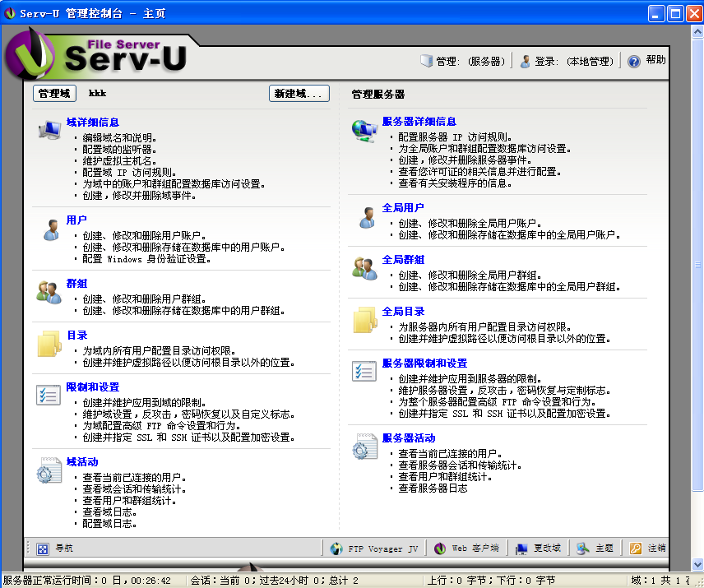Open the 目录 link
The height and width of the screenshot is (588, 704).
pyautogui.click(x=76, y=335)
